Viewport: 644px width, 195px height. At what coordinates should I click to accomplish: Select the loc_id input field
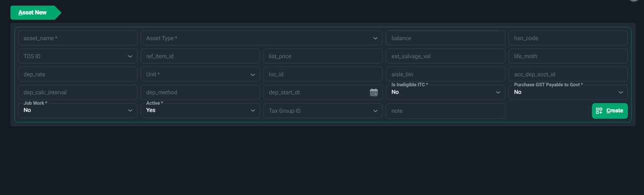323,75
